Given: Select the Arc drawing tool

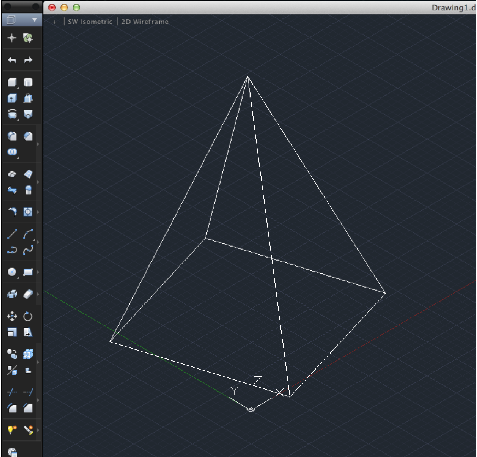Looking at the screenshot, I should point(28,234).
